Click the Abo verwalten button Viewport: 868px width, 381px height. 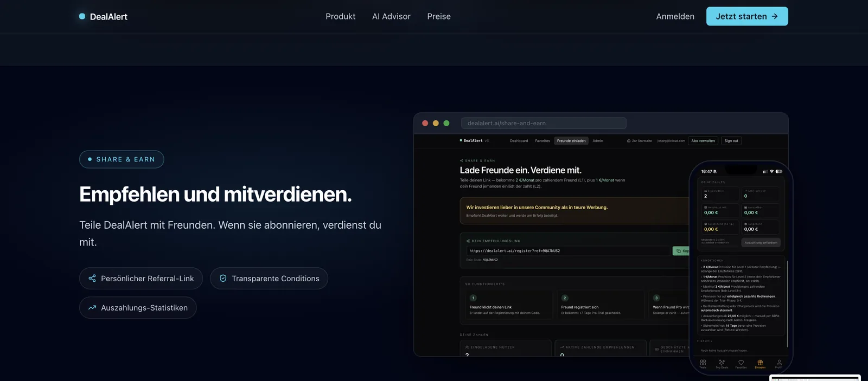(x=703, y=141)
